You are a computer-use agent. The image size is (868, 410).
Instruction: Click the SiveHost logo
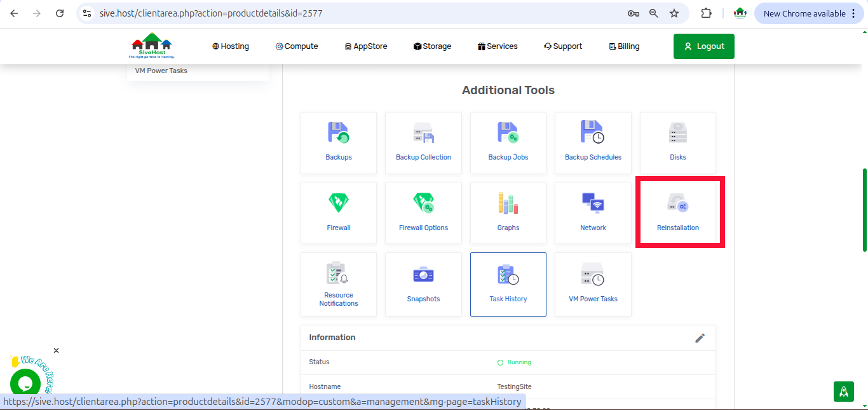coord(152,46)
